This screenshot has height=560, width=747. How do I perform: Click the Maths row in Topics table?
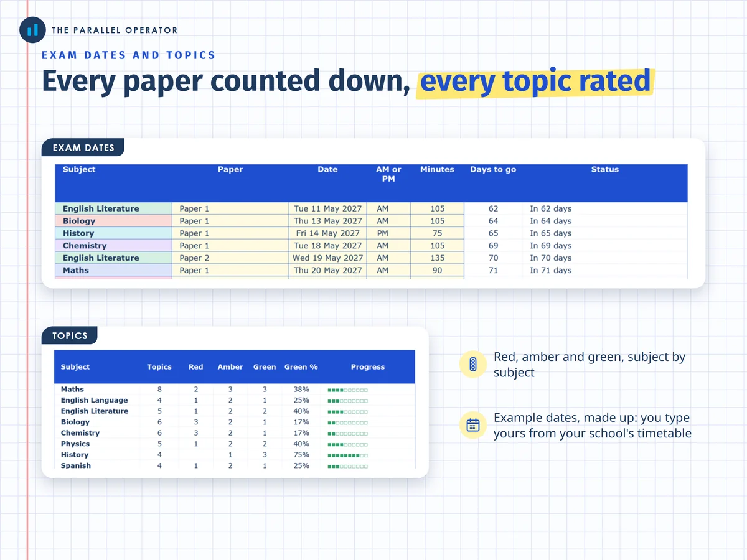pyautogui.click(x=234, y=390)
